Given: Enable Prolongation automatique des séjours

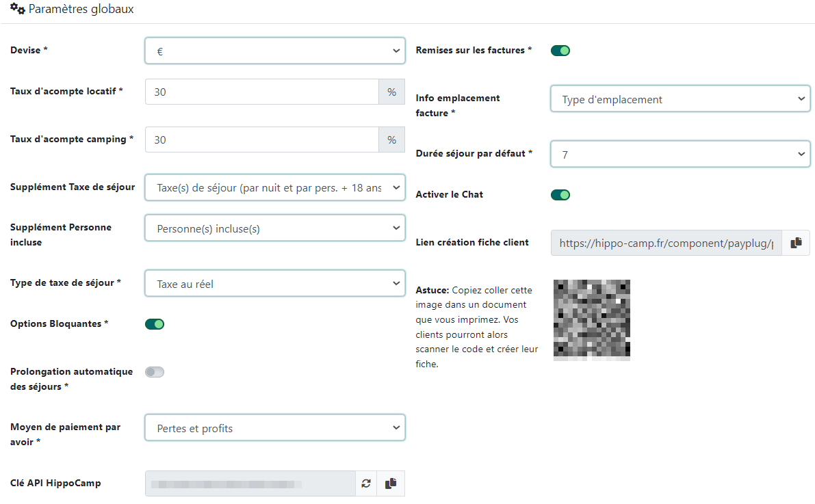Looking at the screenshot, I should click(x=155, y=372).
